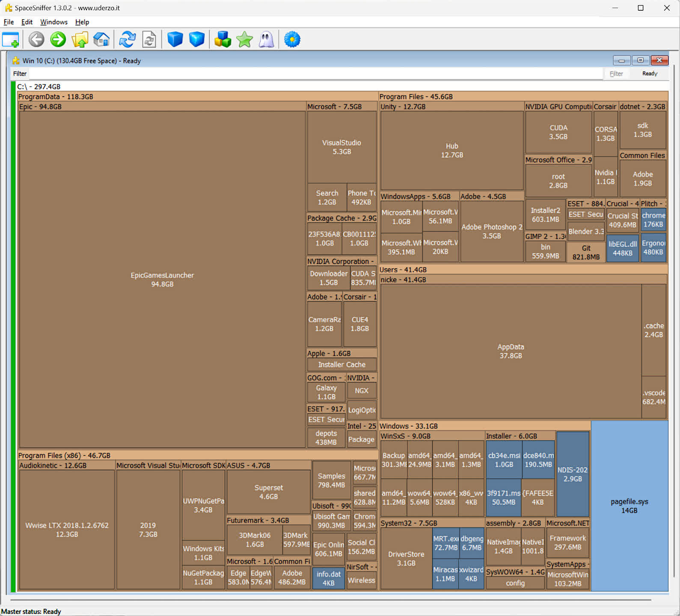Screen dimensions: 680x616
Task: Select the Superset 4.6GB block
Action: point(269,492)
